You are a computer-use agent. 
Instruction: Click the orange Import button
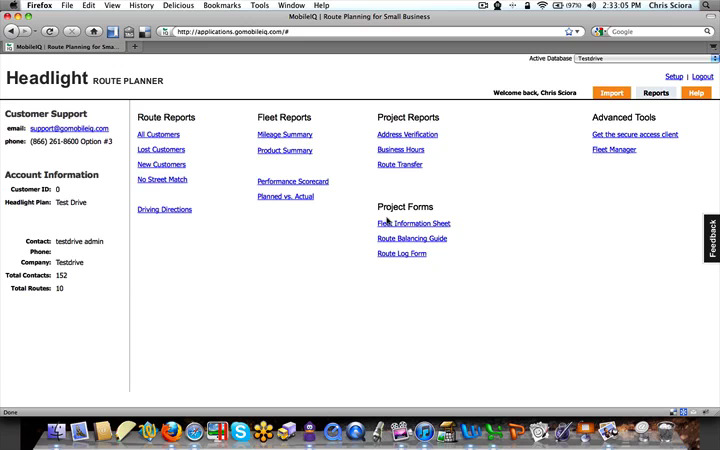coord(611,93)
